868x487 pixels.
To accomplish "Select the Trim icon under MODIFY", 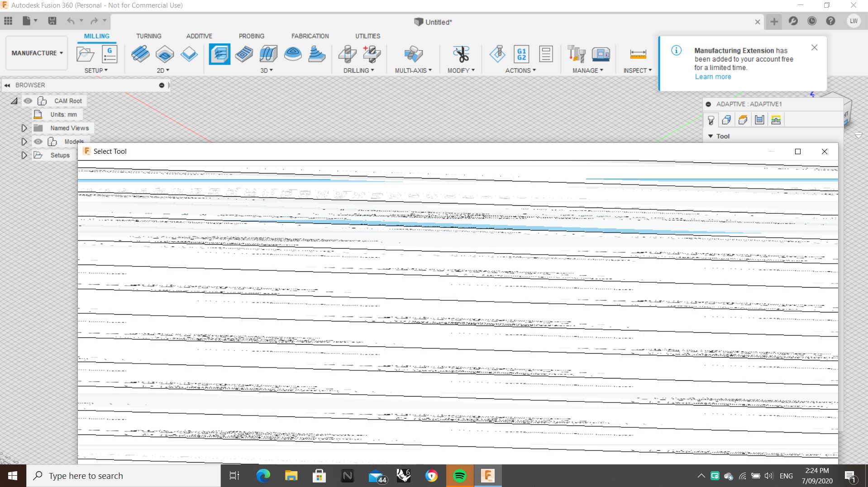I will pyautogui.click(x=461, y=53).
